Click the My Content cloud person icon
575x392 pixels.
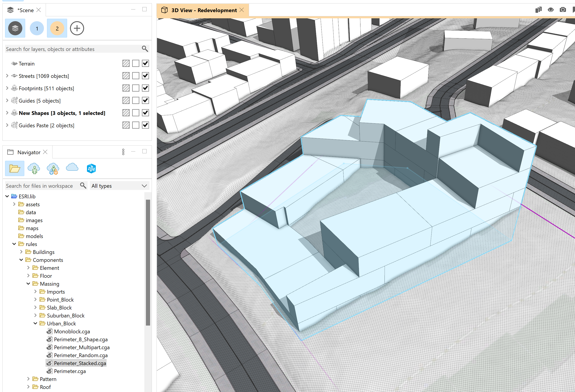tap(34, 169)
